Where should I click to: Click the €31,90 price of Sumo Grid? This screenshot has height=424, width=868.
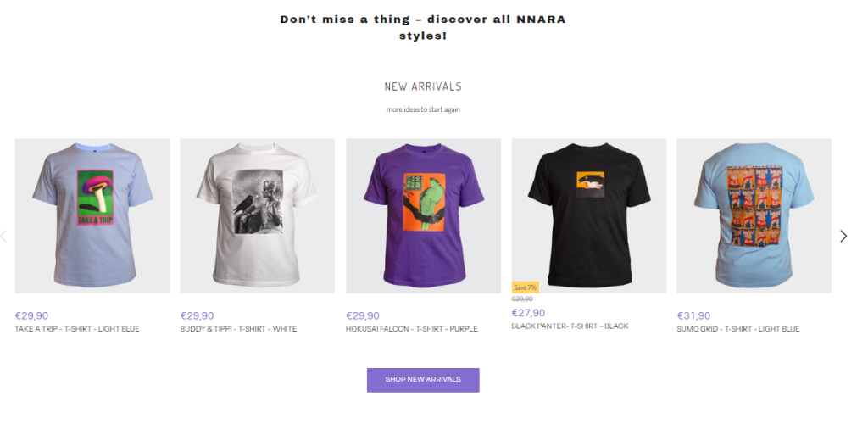coord(693,316)
